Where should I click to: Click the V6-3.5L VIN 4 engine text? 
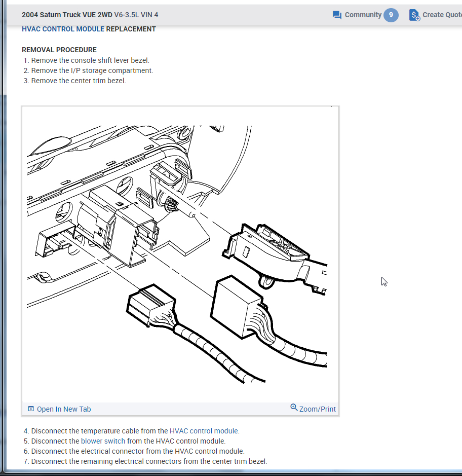coord(136,15)
